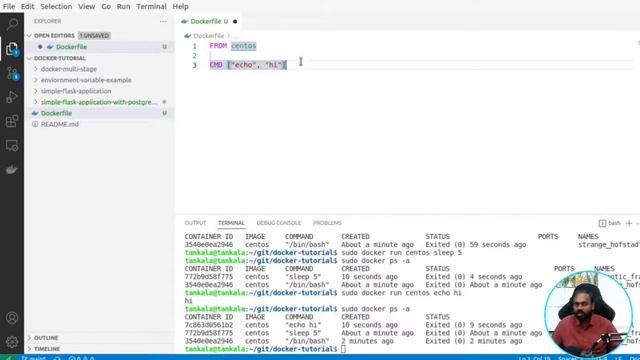Viewport: 640px width, 360px height.
Task: Select Dockerfile under Open Editors
Action: [x=71, y=47]
